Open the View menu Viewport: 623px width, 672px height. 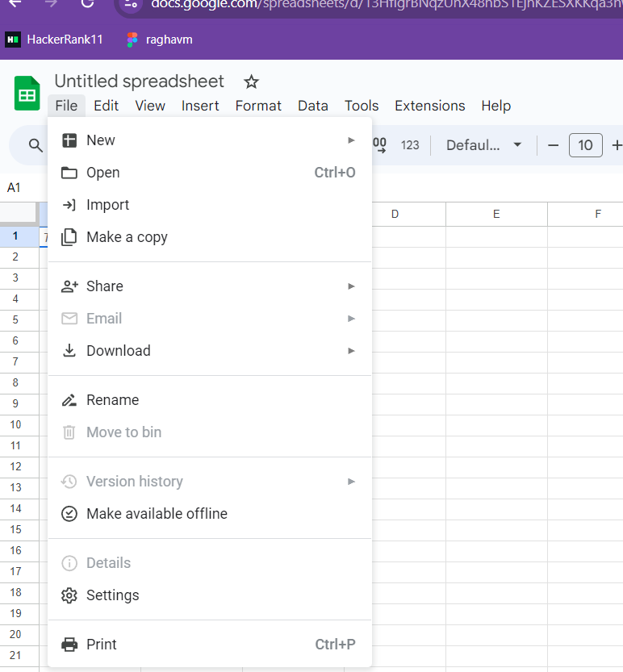click(x=150, y=106)
